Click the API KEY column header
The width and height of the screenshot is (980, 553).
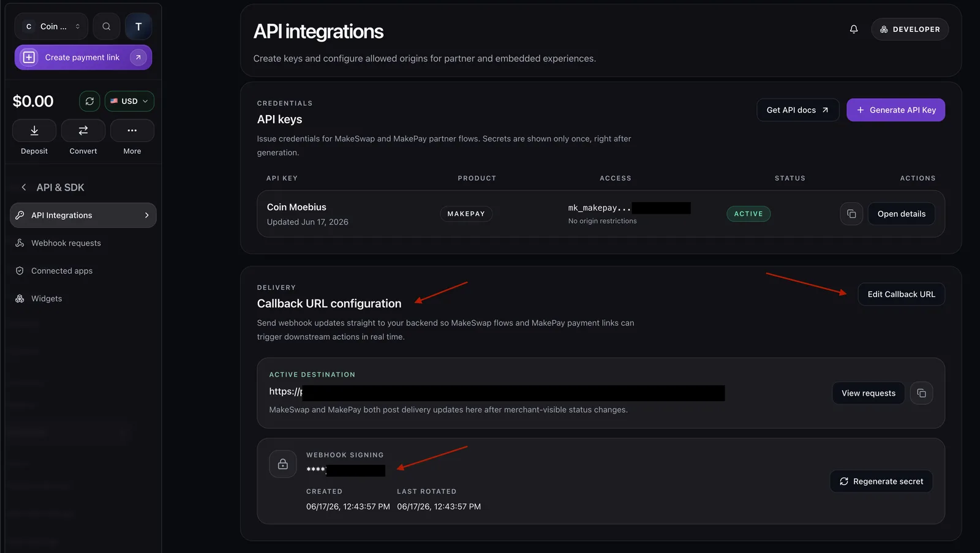click(x=282, y=178)
